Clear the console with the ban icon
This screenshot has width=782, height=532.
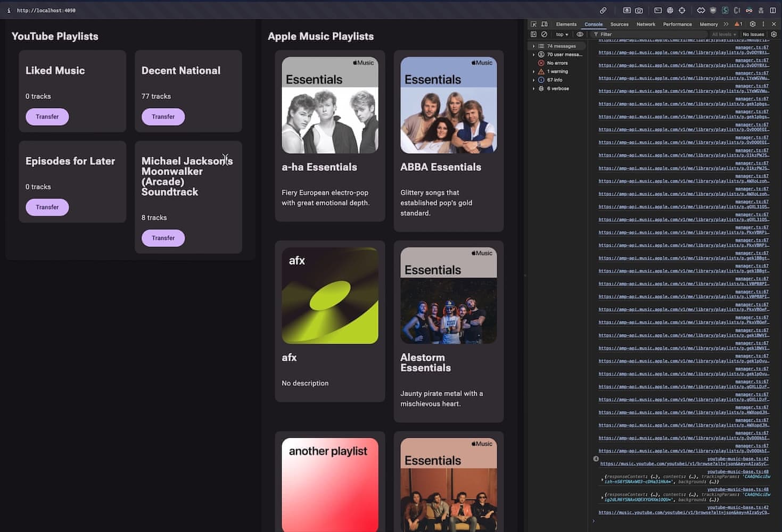(544, 34)
